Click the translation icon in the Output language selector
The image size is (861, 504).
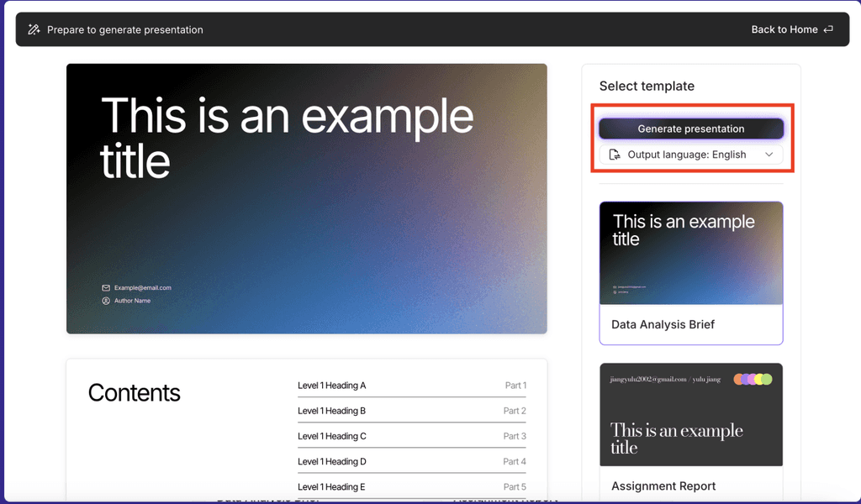[615, 155]
